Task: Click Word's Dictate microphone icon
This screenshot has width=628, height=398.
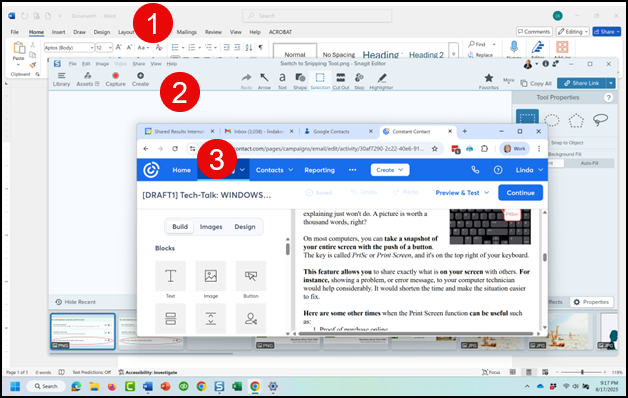Action: pyautogui.click(x=514, y=48)
